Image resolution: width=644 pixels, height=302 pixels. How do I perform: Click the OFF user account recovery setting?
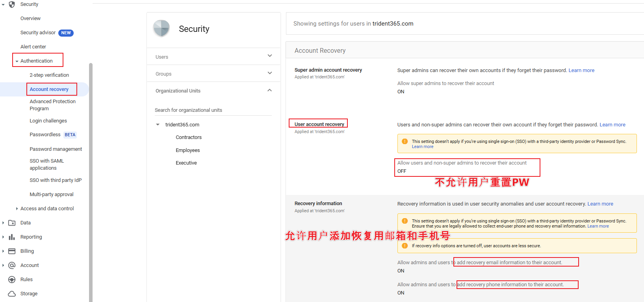(x=402, y=171)
